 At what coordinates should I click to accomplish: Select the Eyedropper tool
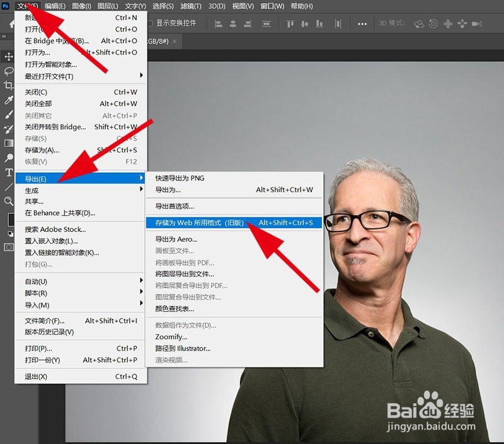(9, 100)
